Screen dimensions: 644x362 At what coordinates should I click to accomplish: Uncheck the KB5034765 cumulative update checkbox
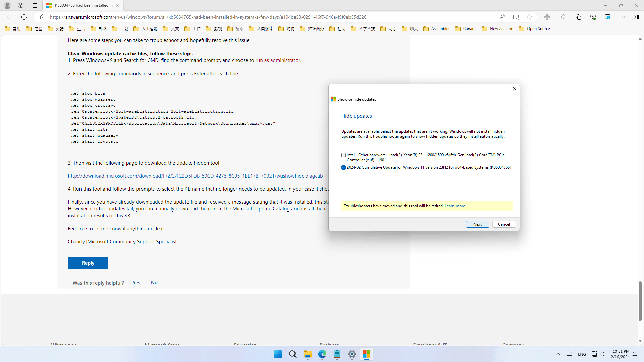coord(343,167)
